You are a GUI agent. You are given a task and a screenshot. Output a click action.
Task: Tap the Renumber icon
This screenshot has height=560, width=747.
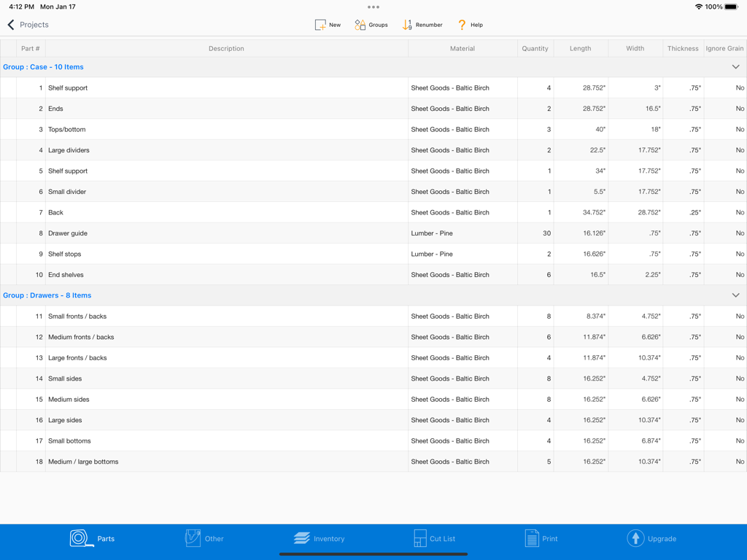(407, 24)
